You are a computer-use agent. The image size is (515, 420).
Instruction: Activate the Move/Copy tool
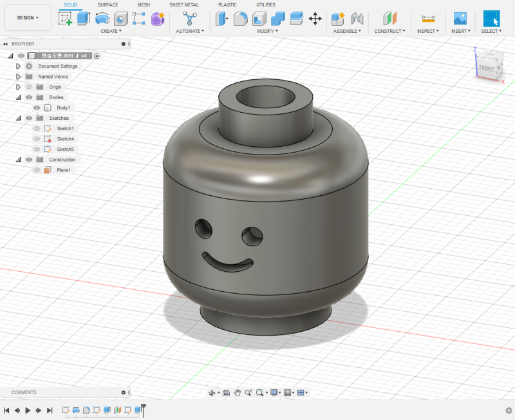coord(315,18)
